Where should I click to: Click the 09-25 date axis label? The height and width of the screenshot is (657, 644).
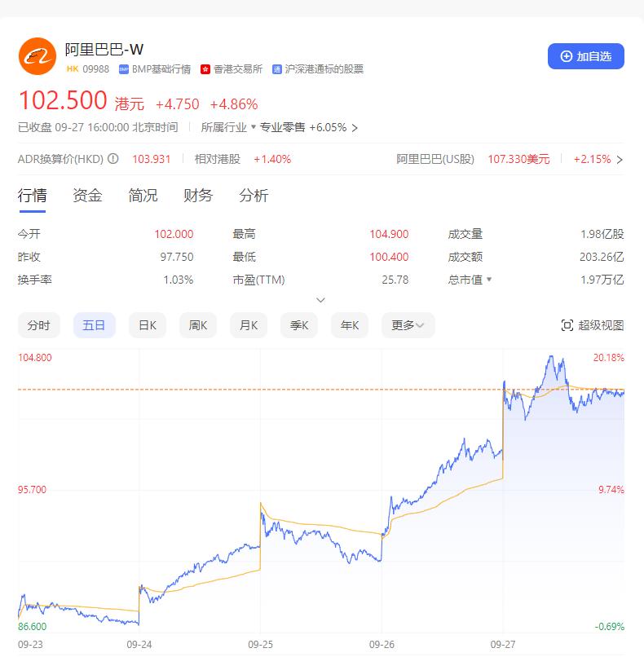click(260, 645)
